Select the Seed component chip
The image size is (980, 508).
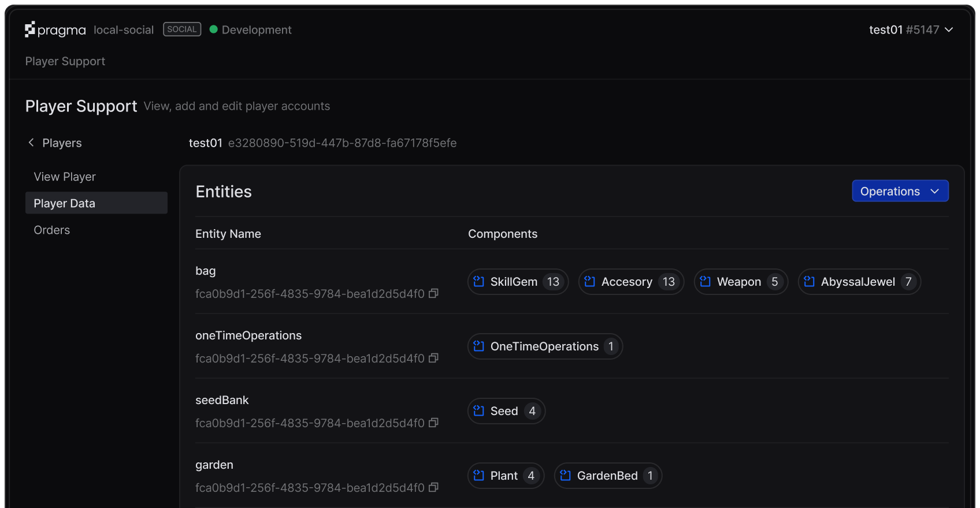coord(506,411)
